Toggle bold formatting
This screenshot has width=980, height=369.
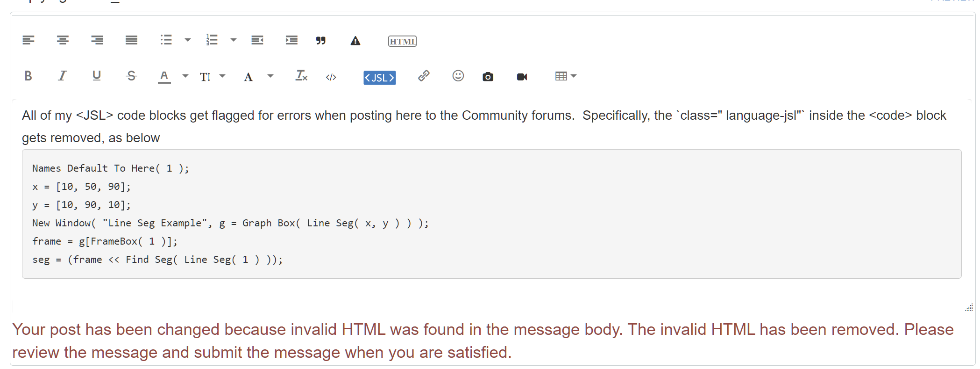click(x=28, y=76)
